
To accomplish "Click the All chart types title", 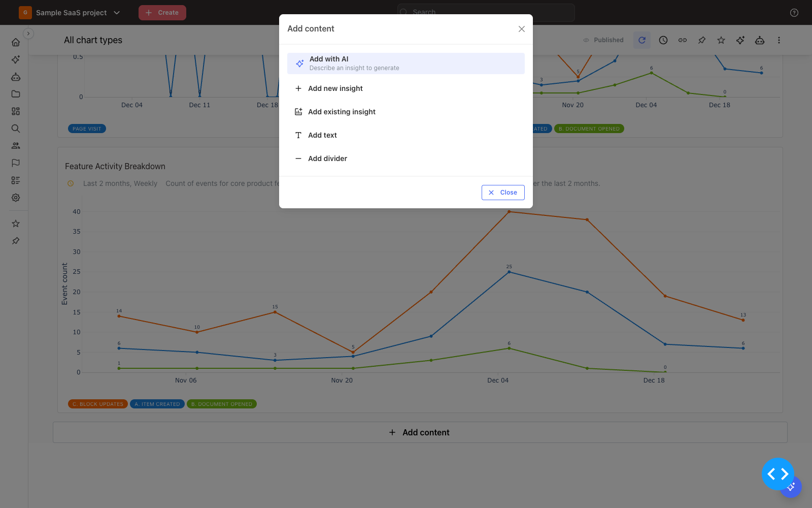I will (x=93, y=40).
